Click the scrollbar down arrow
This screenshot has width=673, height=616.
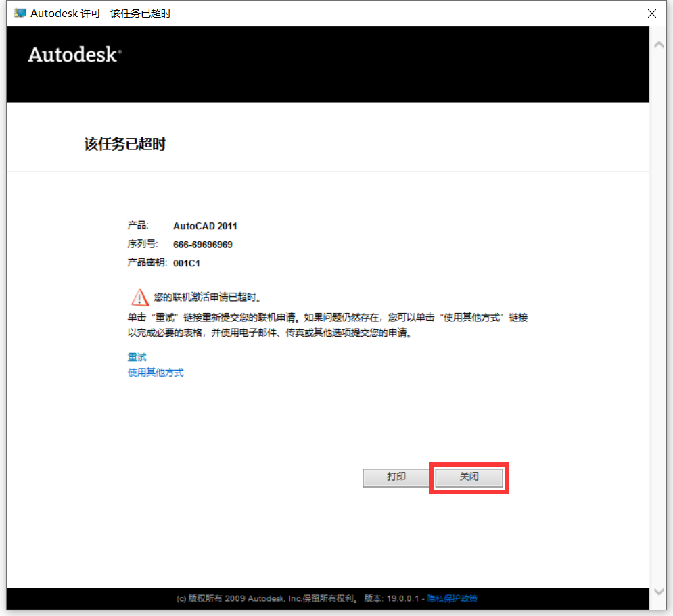click(x=659, y=592)
